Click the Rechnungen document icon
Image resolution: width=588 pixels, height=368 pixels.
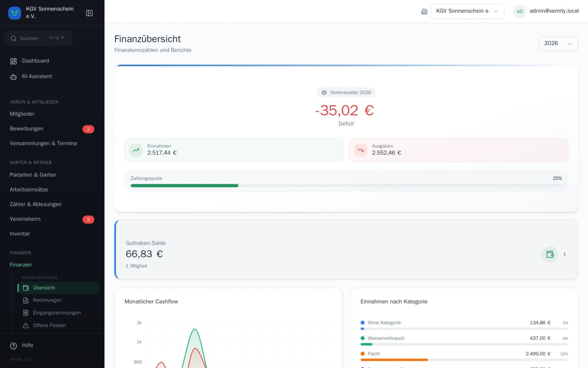pyautogui.click(x=26, y=300)
